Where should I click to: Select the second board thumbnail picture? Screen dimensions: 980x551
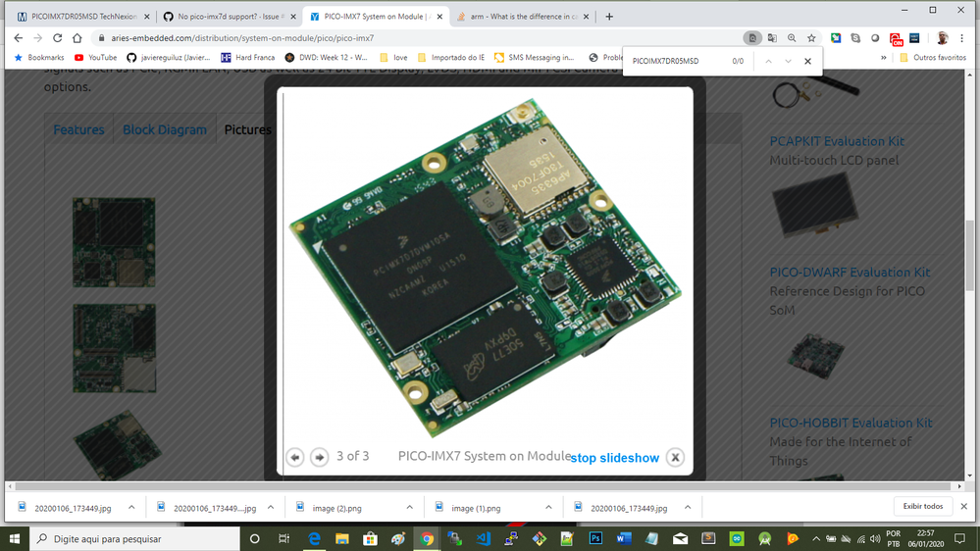click(x=115, y=349)
